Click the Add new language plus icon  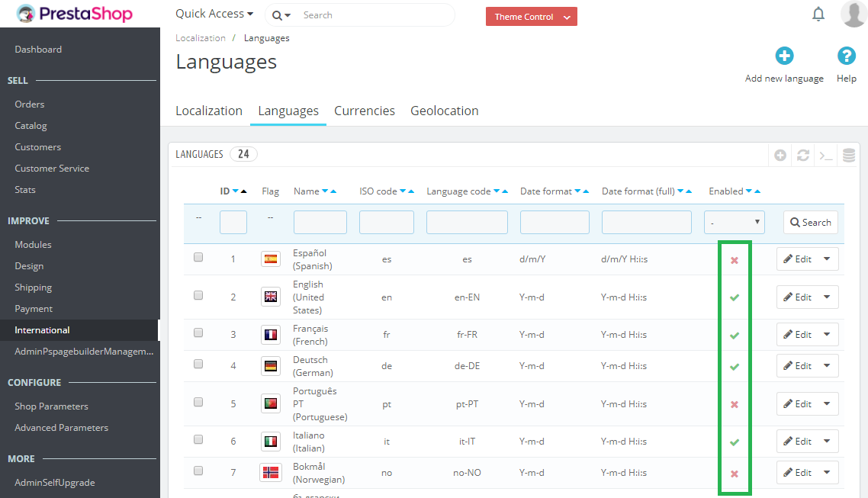tap(784, 56)
